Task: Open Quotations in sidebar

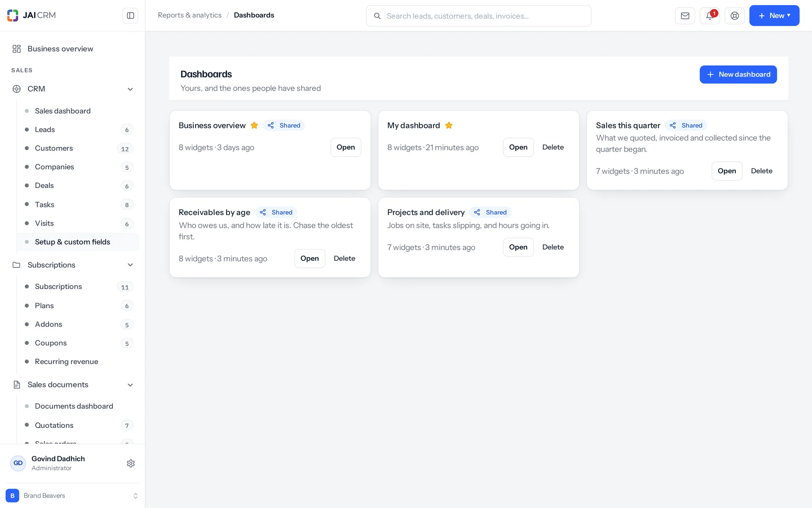Action: tap(78, 425)
